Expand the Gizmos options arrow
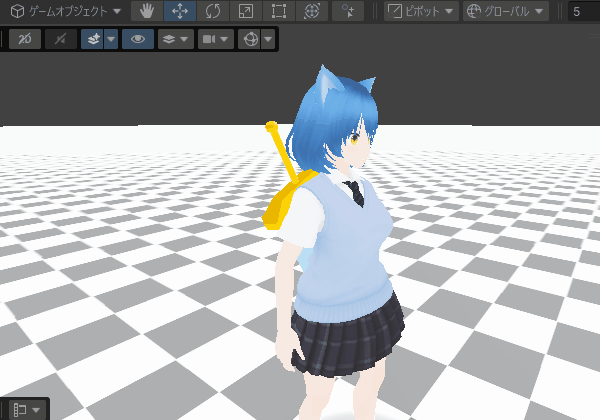This screenshot has width=600, height=420. pyautogui.click(x=268, y=39)
